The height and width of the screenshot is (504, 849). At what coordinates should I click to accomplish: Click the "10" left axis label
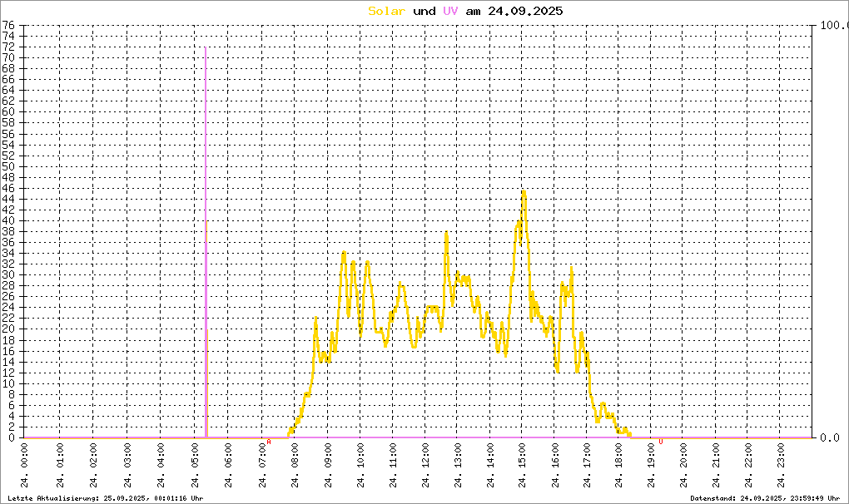8,383
